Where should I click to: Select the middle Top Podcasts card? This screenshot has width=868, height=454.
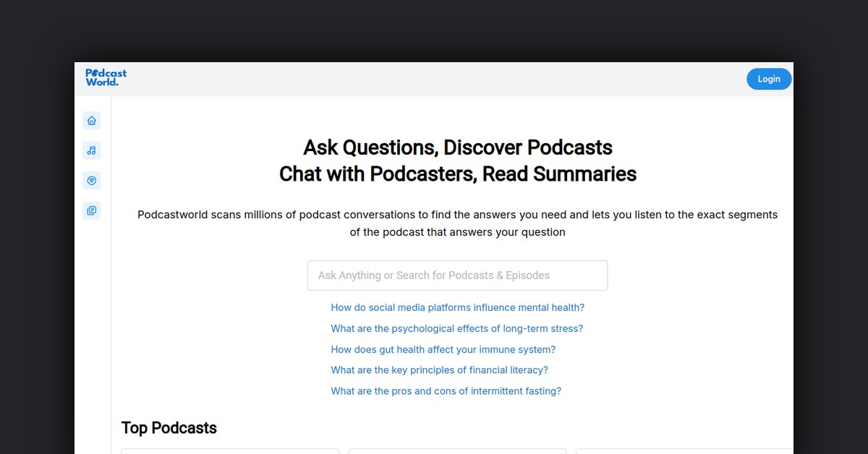point(457,451)
